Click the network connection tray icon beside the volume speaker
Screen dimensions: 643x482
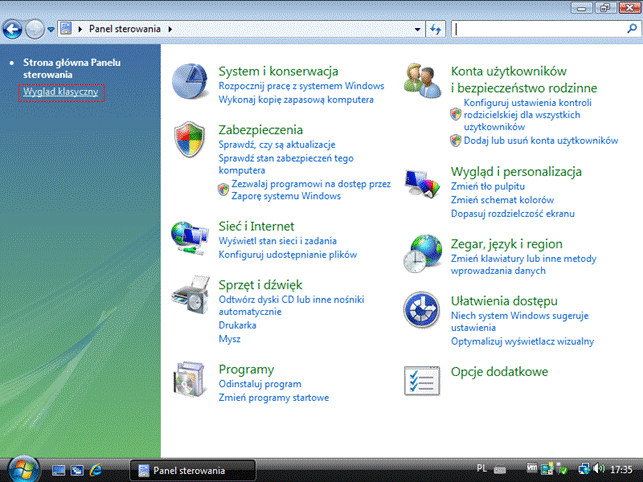pyautogui.click(x=584, y=468)
